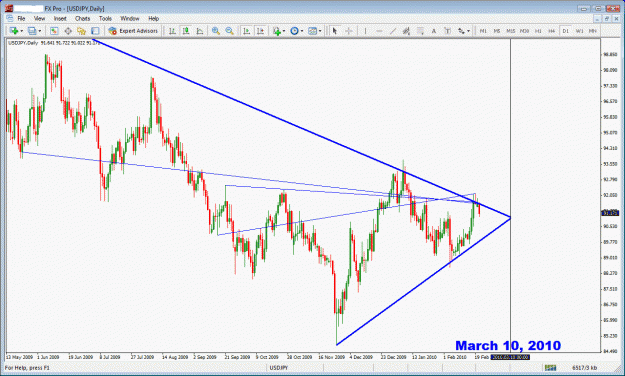Viewport: 625px width, 376px height.
Task: Open the Insert menu
Action: point(60,18)
